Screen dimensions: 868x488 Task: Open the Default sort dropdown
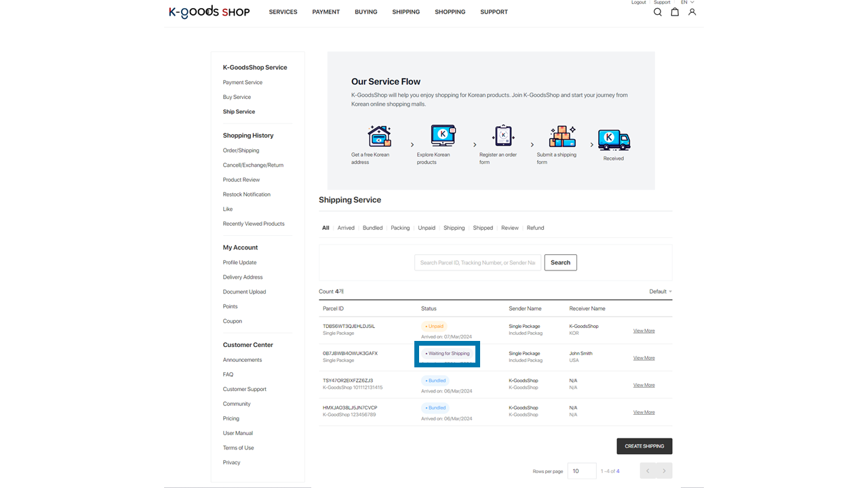(660, 291)
